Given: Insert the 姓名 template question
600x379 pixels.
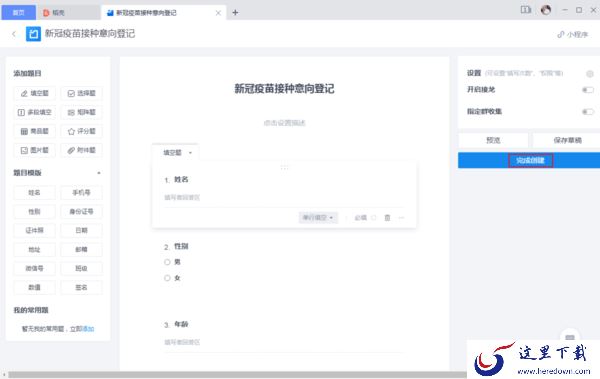Looking at the screenshot, I should coord(34,193).
